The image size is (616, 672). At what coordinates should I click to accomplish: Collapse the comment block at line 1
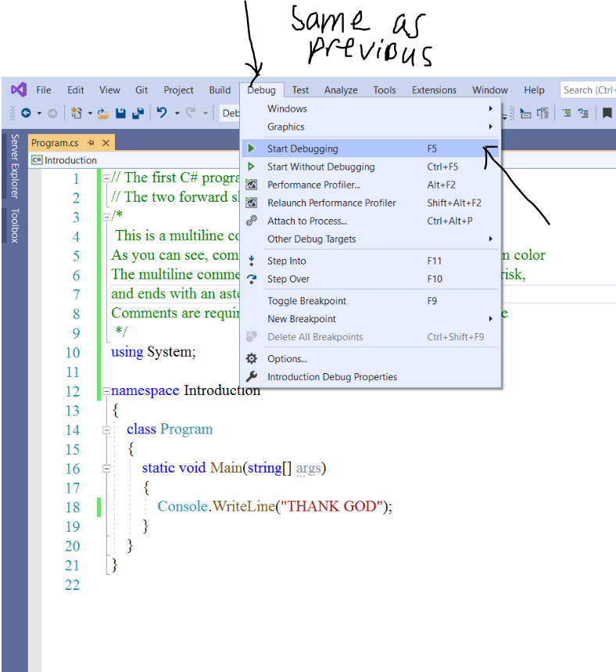(x=106, y=178)
